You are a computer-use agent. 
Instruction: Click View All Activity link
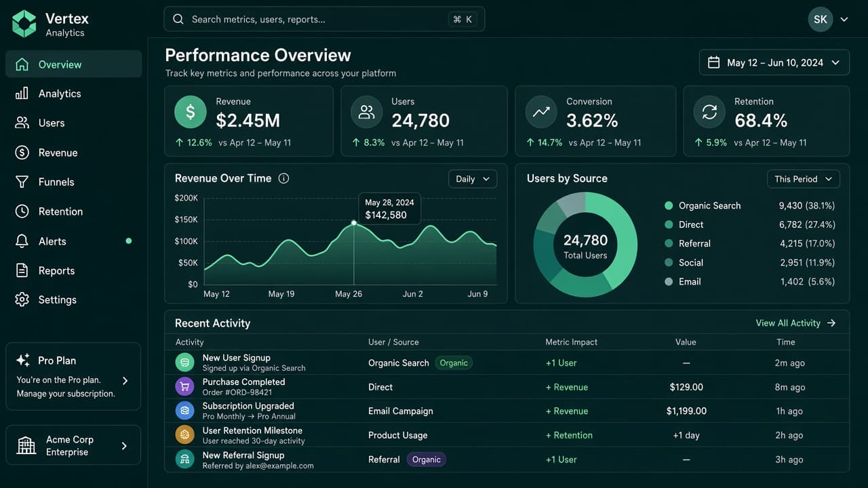tap(796, 323)
